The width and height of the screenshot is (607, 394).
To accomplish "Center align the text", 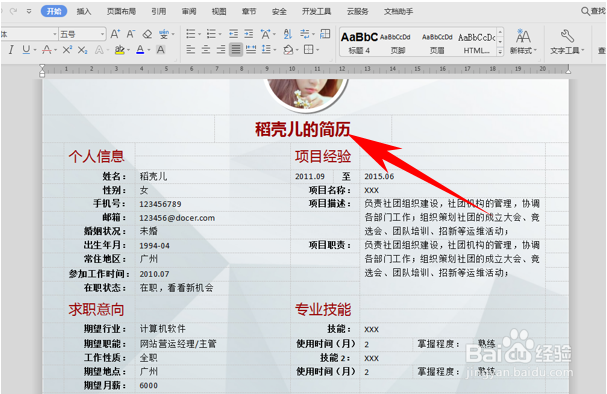I will 206,50.
